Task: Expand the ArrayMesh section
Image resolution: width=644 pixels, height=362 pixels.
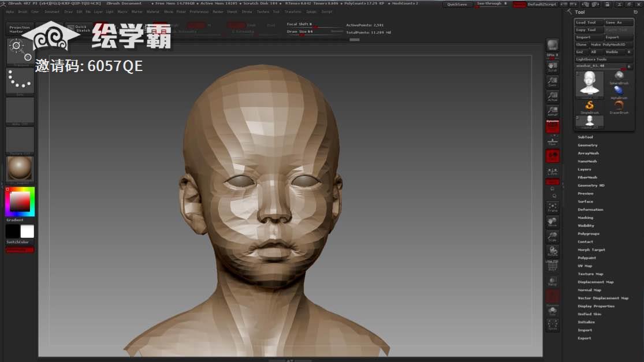Action: pyautogui.click(x=588, y=153)
